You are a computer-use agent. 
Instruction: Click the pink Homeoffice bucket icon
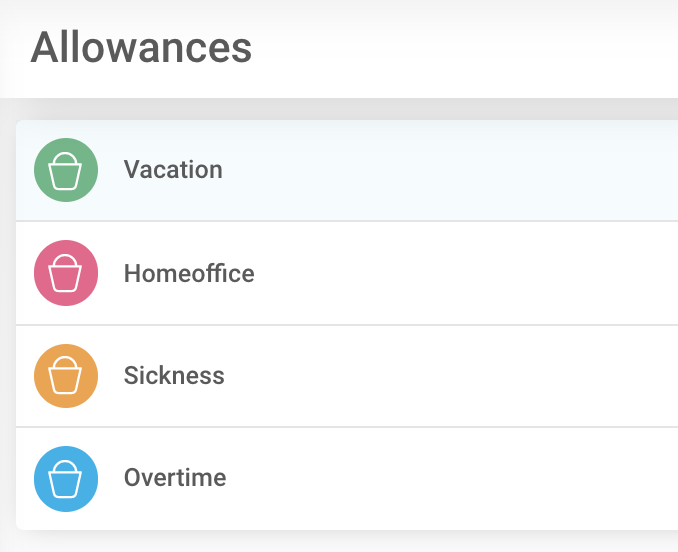66,273
